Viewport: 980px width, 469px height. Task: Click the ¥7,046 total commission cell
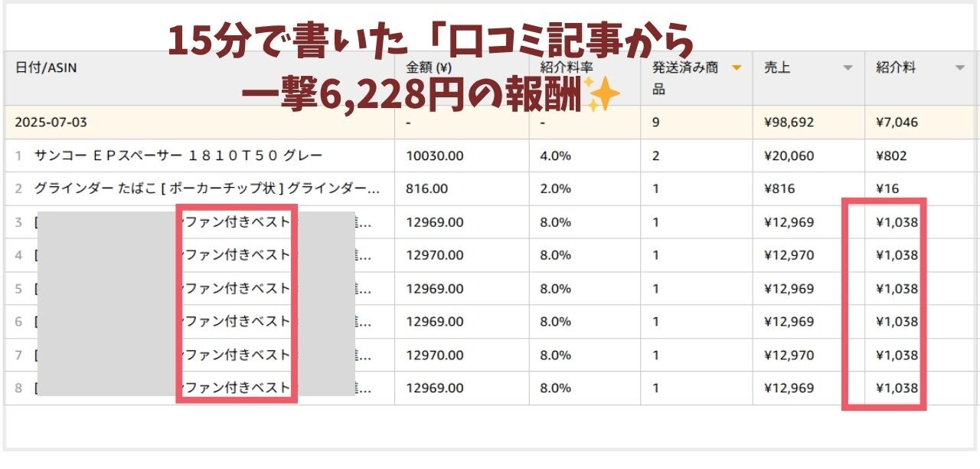coord(897,122)
